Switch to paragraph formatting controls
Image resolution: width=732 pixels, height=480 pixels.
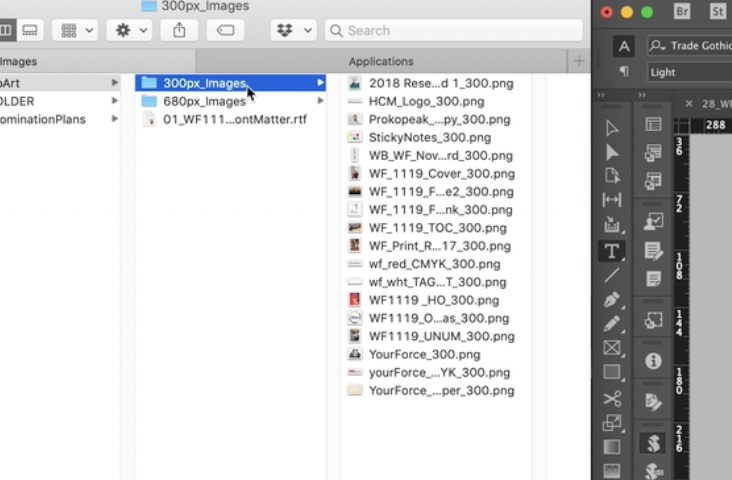(x=624, y=72)
